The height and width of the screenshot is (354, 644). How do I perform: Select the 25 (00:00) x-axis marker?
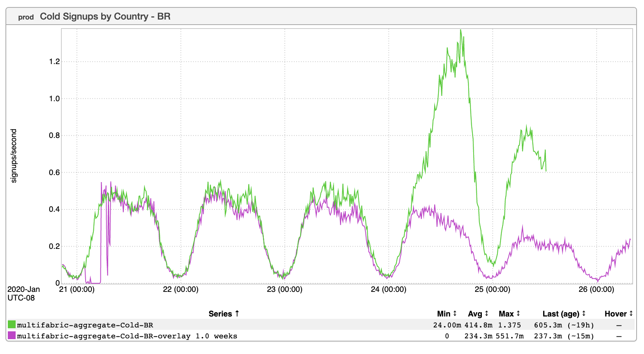click(x=492, y=290)
